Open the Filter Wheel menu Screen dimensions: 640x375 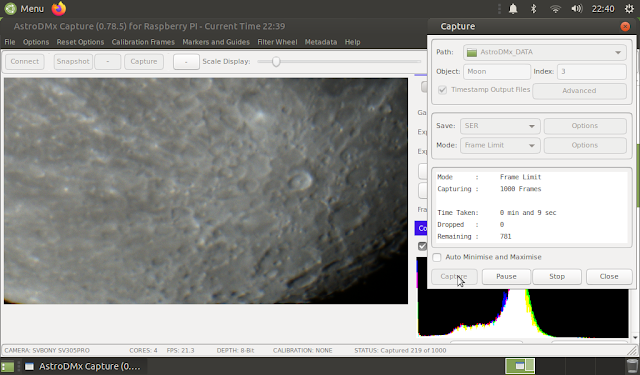click(277, 42)
